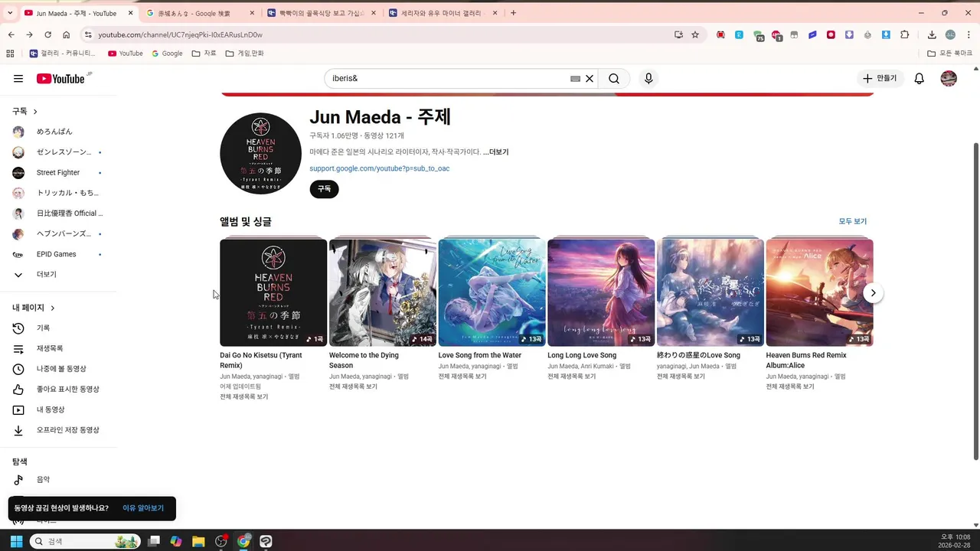The image size is (980, 551).
Task: Open the YouTube bookmark in bookmarks bar
Action: tap(126, 54)
